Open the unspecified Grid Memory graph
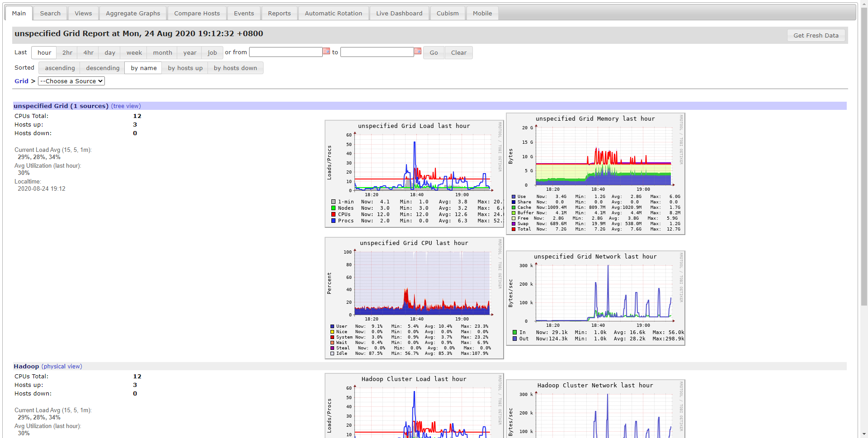 (x=595, y=174)
